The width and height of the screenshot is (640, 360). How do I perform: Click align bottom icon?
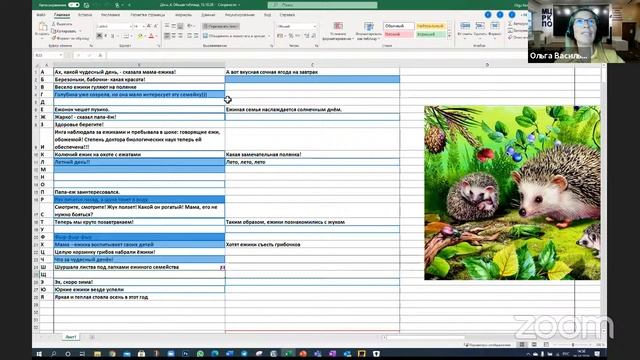tap(180, 26)
